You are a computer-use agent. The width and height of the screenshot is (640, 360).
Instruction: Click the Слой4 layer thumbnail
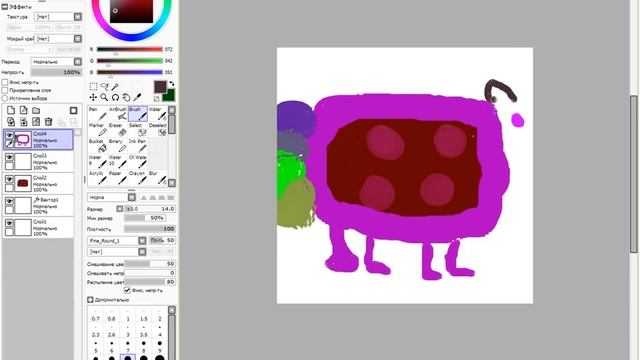click(x=23, y=140)
